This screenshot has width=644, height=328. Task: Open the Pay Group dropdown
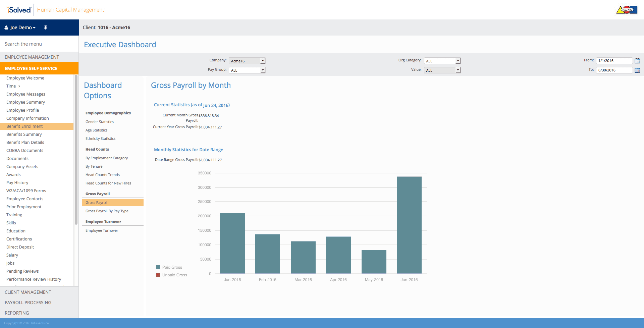247,70
